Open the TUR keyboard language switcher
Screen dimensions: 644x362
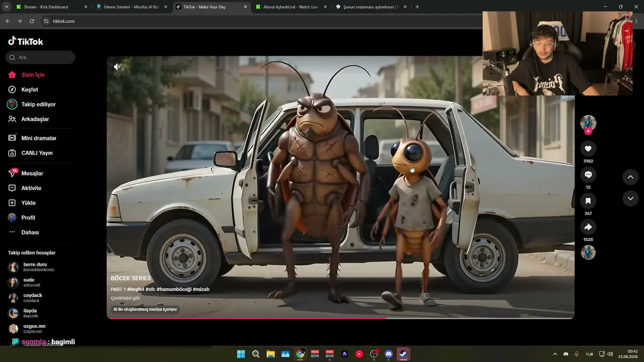[x=589, y=354]
